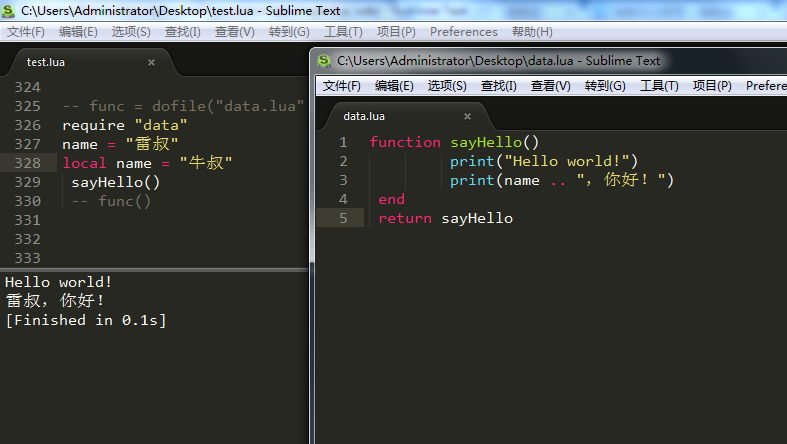Open 项目(P) menu in test.lua window

(396, 32)
